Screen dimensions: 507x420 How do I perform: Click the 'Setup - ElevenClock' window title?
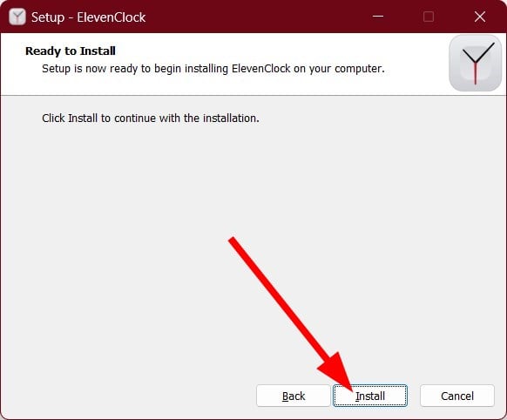point(88,17)
